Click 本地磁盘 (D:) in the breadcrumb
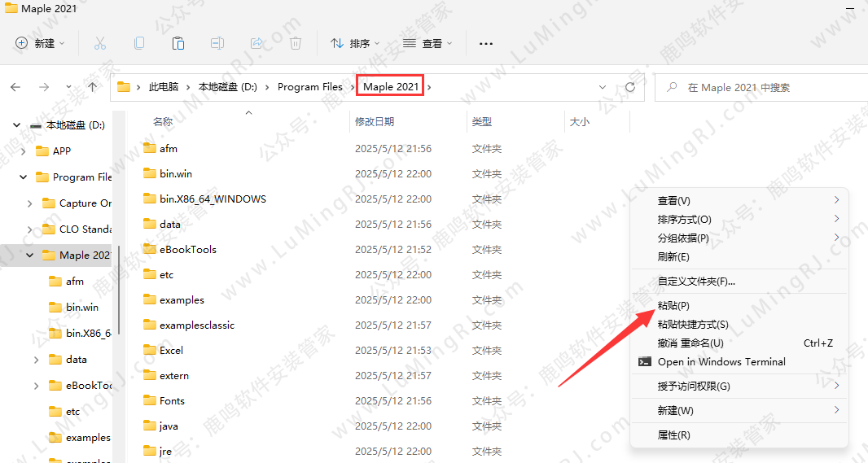 point(227,87)
